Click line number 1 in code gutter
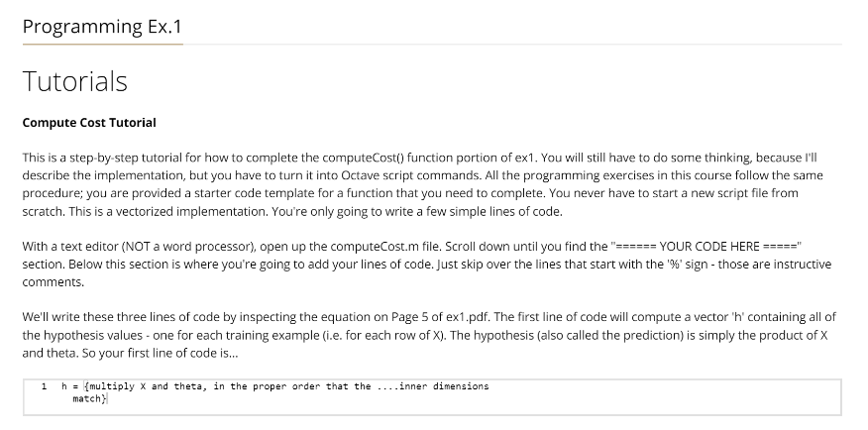The width and height of the screenshot is (868, 430). [44, 386]
